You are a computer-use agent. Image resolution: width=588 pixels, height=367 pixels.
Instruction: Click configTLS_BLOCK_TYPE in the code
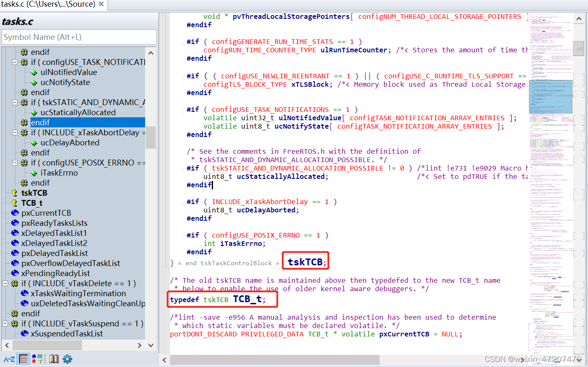click(x=245, y=84)
